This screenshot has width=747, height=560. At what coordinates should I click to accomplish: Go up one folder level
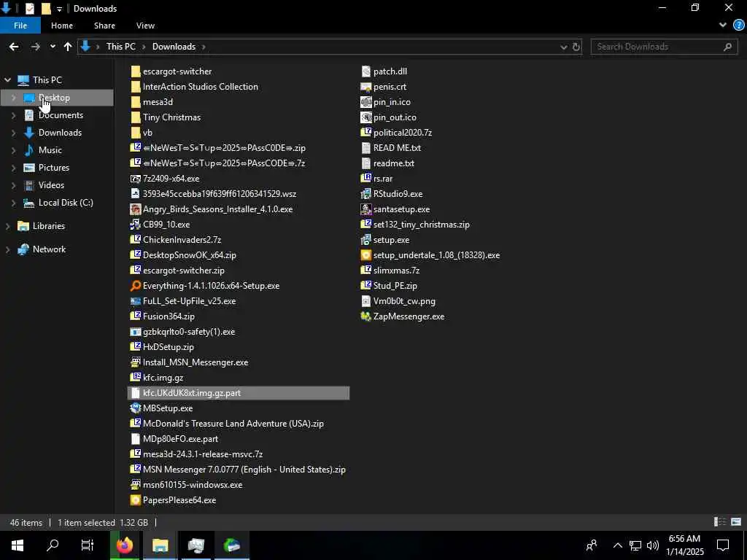(x=68, y=47)
